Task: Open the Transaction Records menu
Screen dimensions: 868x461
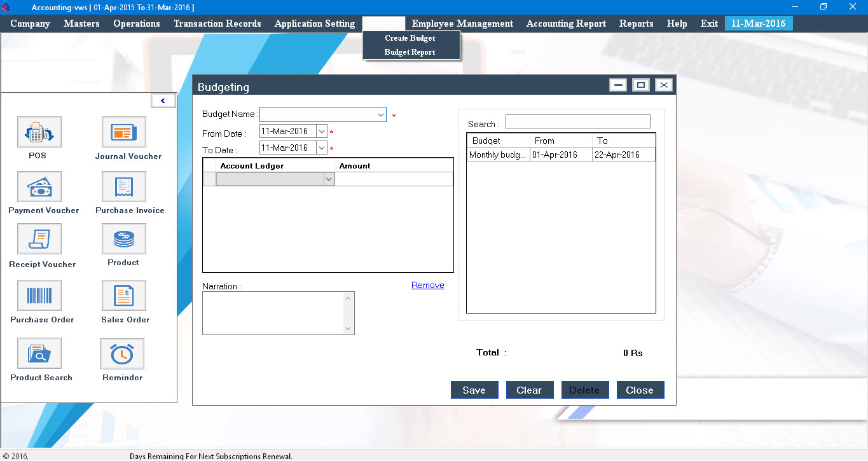Action: click(217, 24)
